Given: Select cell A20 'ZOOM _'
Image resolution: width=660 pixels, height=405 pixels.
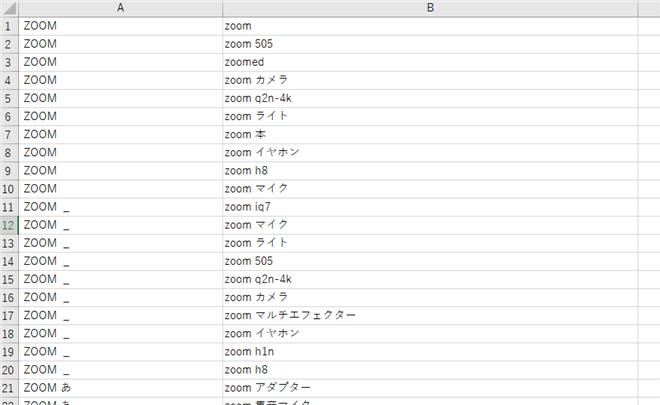Looking at the screenshot, I should 120,370.
